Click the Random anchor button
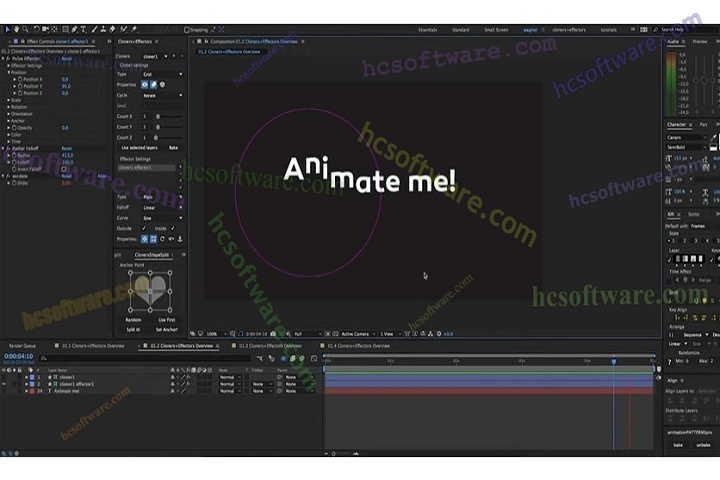The height and width of the screenshot is (480, 720). (x=133, y=320)
